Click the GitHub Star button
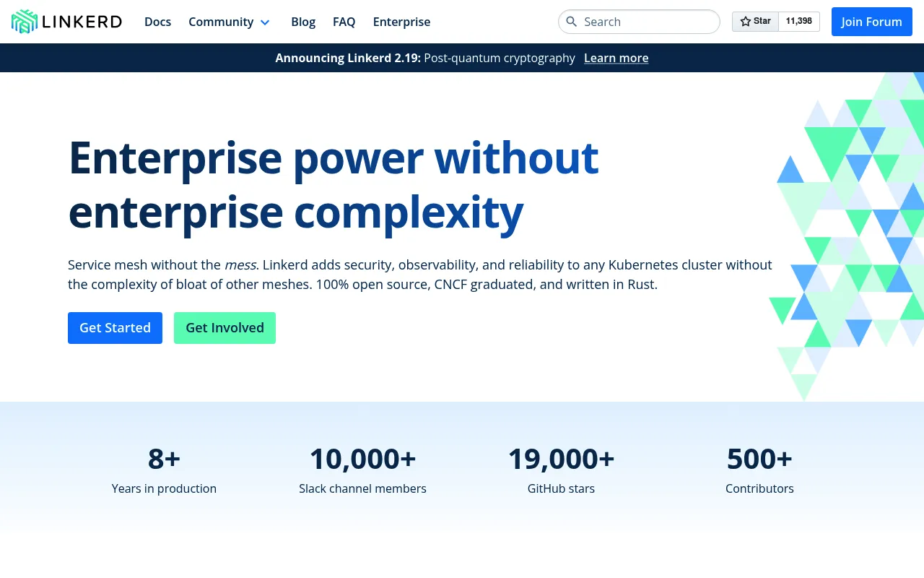 755,22
